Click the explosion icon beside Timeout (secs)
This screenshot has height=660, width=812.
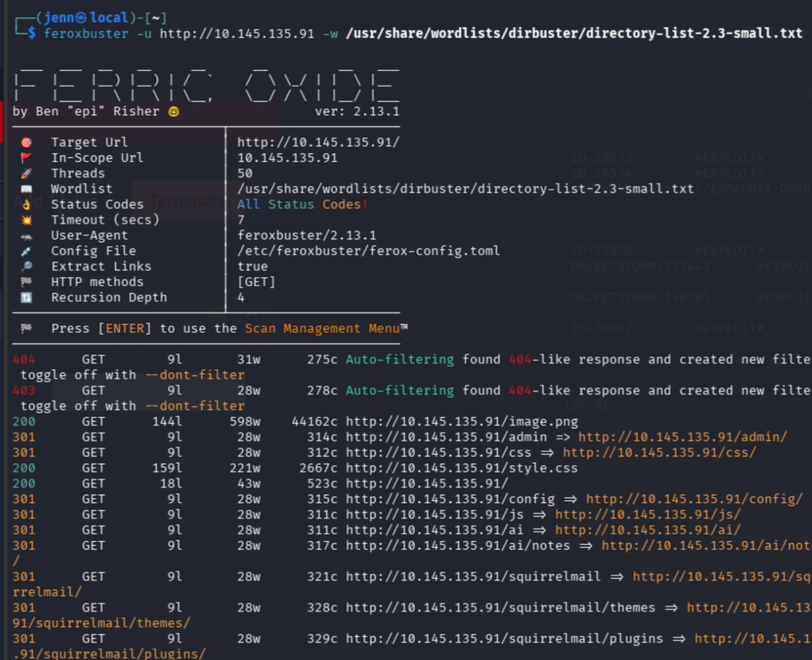26,220
